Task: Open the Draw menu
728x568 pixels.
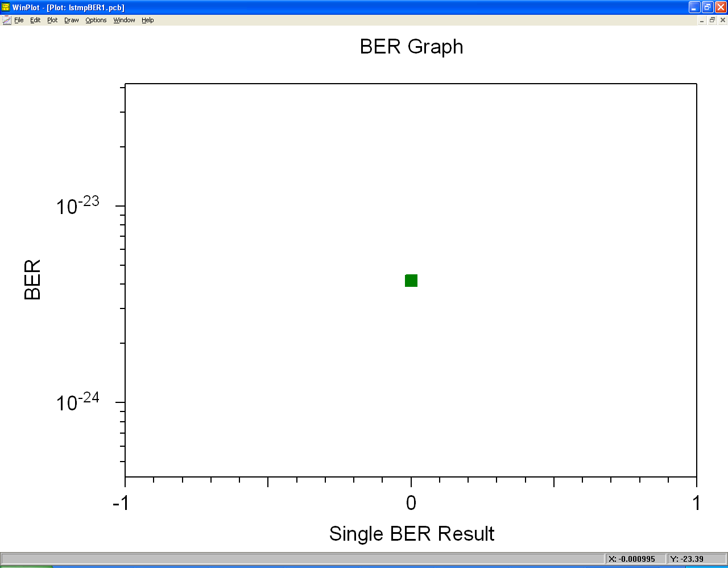Action: [x=72, y=20]
